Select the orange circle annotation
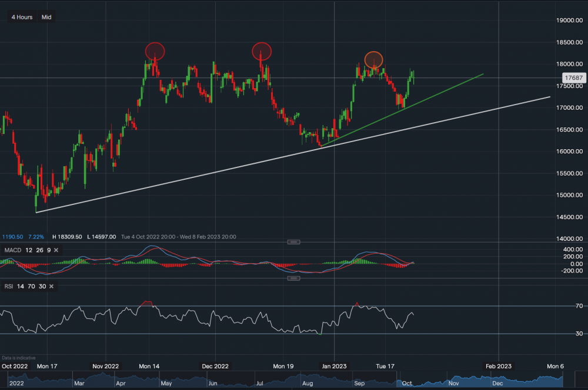The width and height of the screenshot is (588, 390). click(373, 59)
